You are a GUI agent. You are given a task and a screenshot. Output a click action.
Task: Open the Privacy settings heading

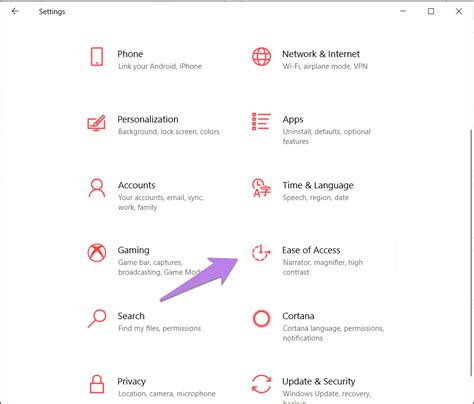(131, 381)
